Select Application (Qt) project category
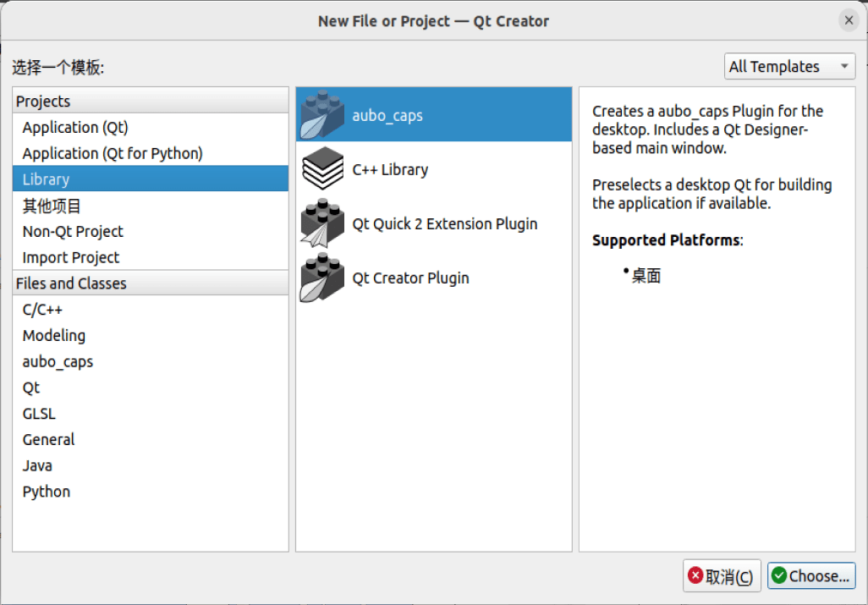Viewport: 868px width, 605px height. pos(151,127)
